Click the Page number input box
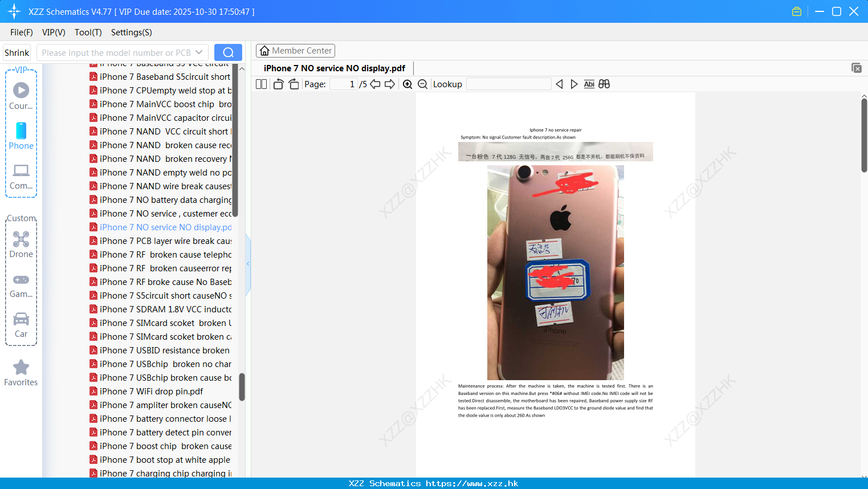Viewport: 868px width, 489px height. click(343, 84)
